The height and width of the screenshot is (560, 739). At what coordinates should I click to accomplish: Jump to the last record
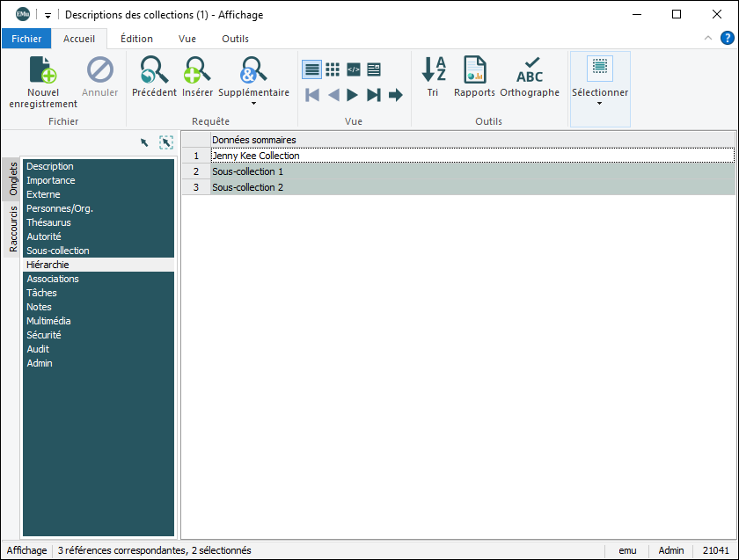[374, 95]
